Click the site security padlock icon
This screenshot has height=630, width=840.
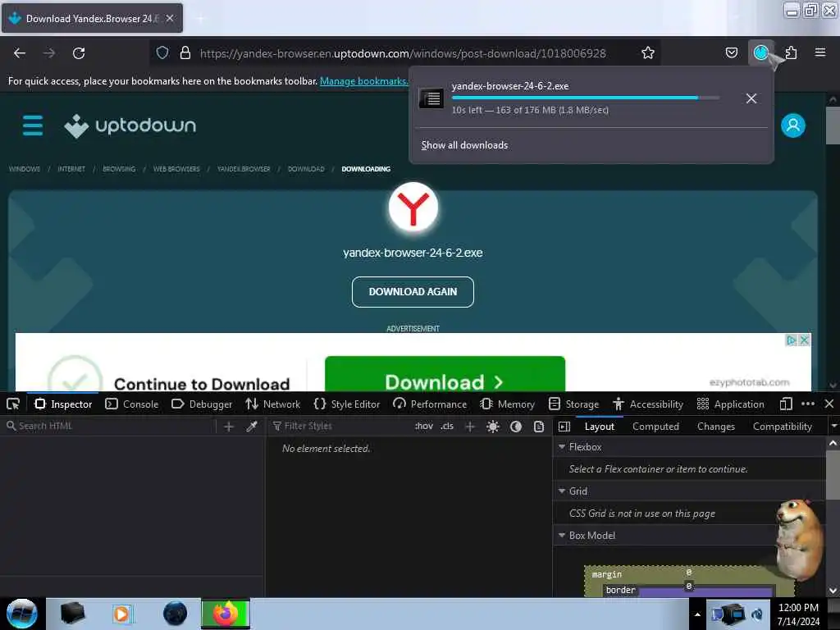pyautogui.click(x=185, y=53)
